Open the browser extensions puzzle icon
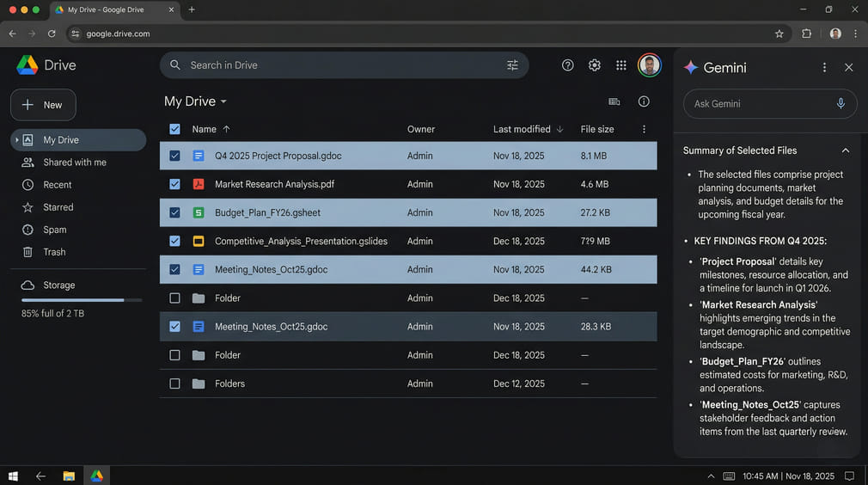Image resolution: width=868 pixels, height=485 pixels. click(807, 34)
